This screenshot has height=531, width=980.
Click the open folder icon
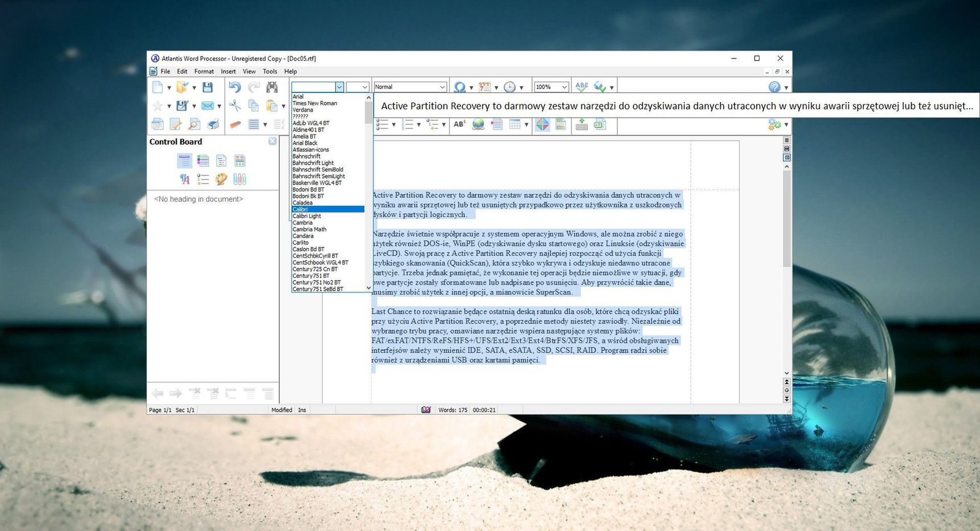coord(182,87)
